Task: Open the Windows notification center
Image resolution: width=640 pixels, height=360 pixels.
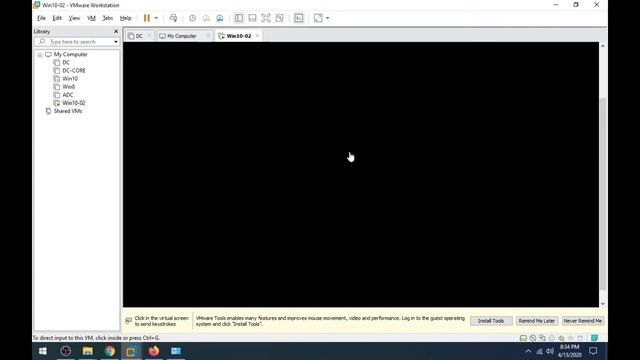Action: point(593,351)
